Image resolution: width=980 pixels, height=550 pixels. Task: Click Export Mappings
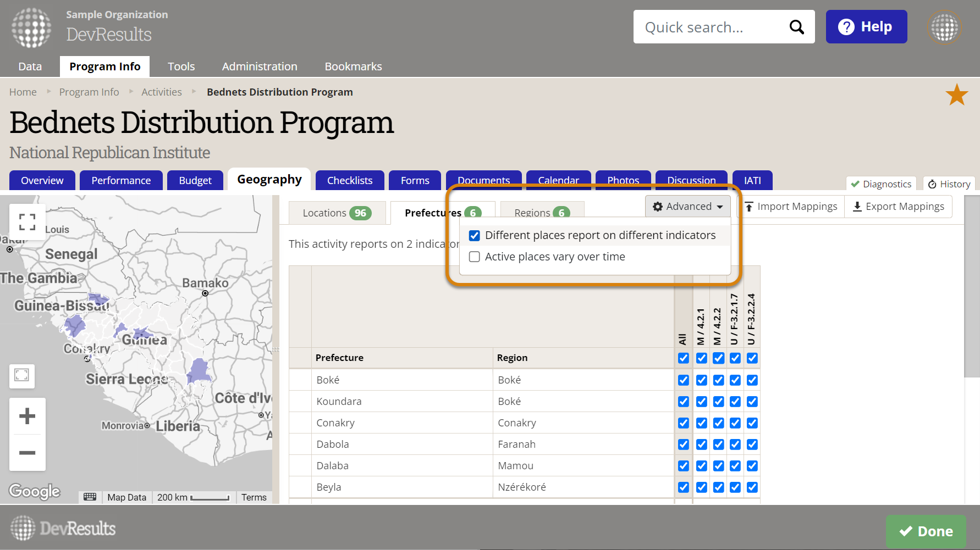899,207
